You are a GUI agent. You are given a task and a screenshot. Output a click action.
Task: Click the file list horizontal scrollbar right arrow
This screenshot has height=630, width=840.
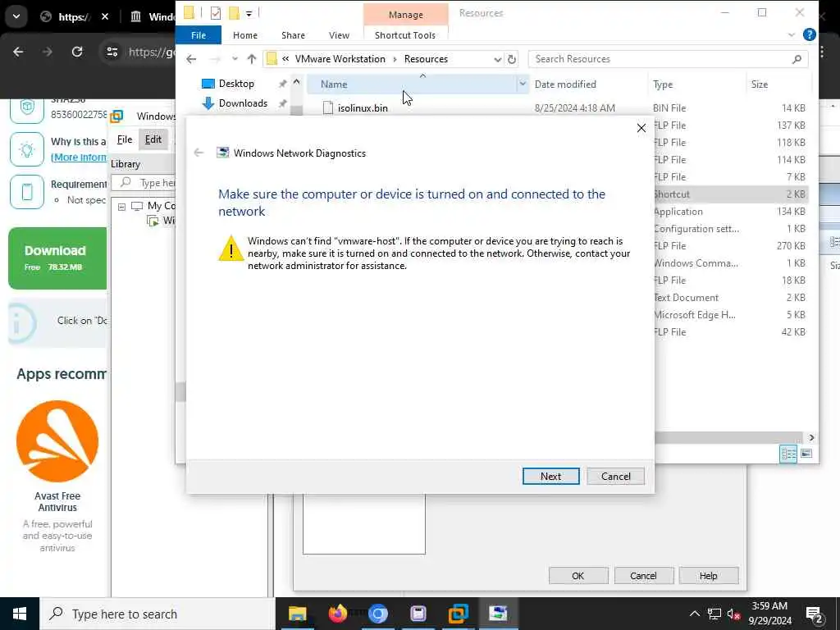(811, 438)
